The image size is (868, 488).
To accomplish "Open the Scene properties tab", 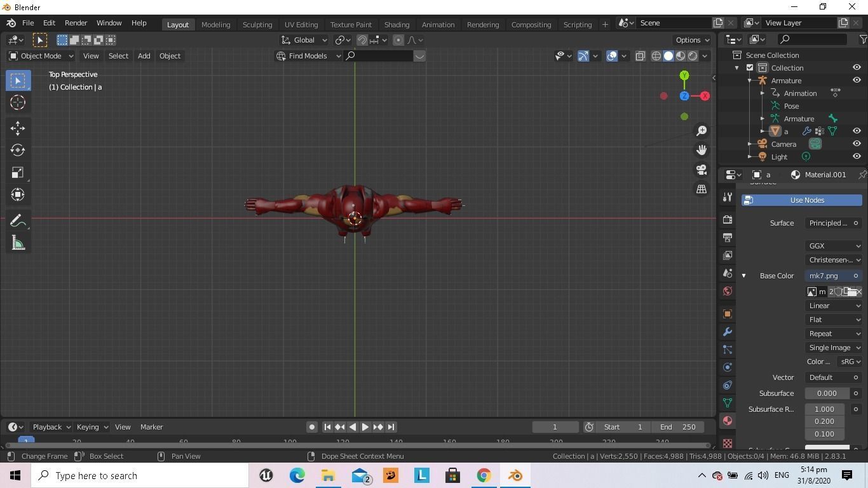I will coord(728,273).
